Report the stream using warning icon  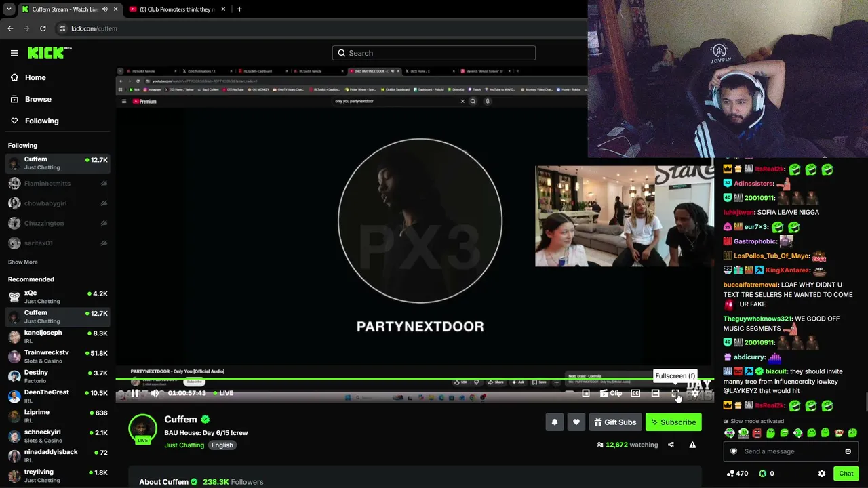pyautogui.click(x=692, y=445)
